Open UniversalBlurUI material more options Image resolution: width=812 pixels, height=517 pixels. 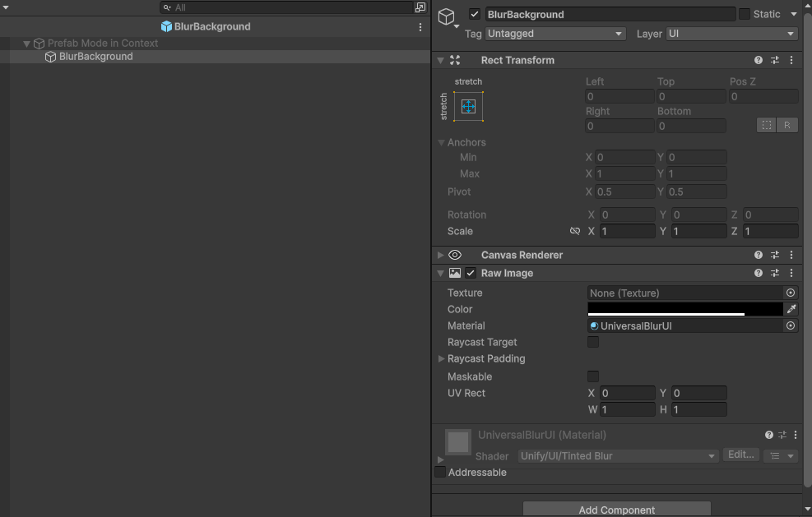coord(796,435)
